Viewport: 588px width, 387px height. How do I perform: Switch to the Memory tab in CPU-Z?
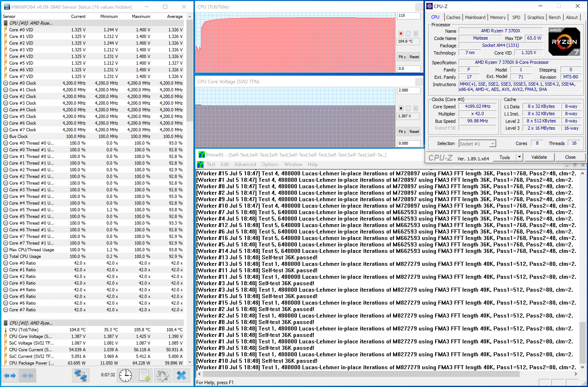(x=497, y=17)
